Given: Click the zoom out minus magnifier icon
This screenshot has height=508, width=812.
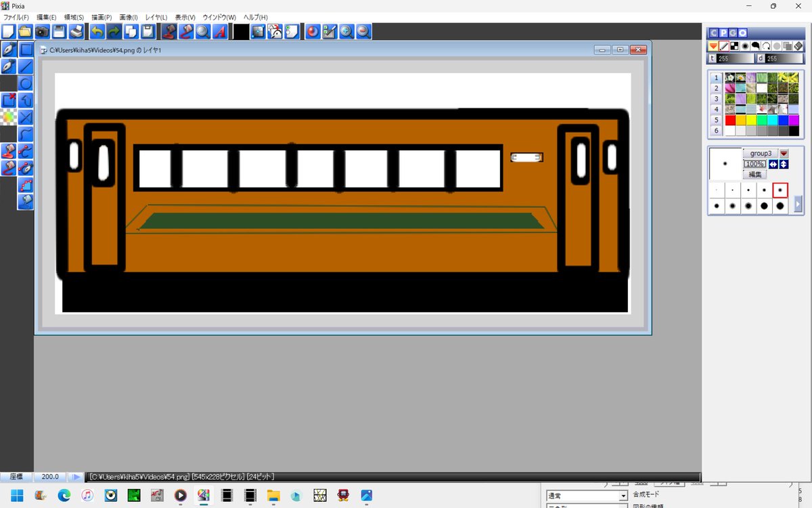Looking at the screenshot, I should pyautogui.click(x=363, y=31).
